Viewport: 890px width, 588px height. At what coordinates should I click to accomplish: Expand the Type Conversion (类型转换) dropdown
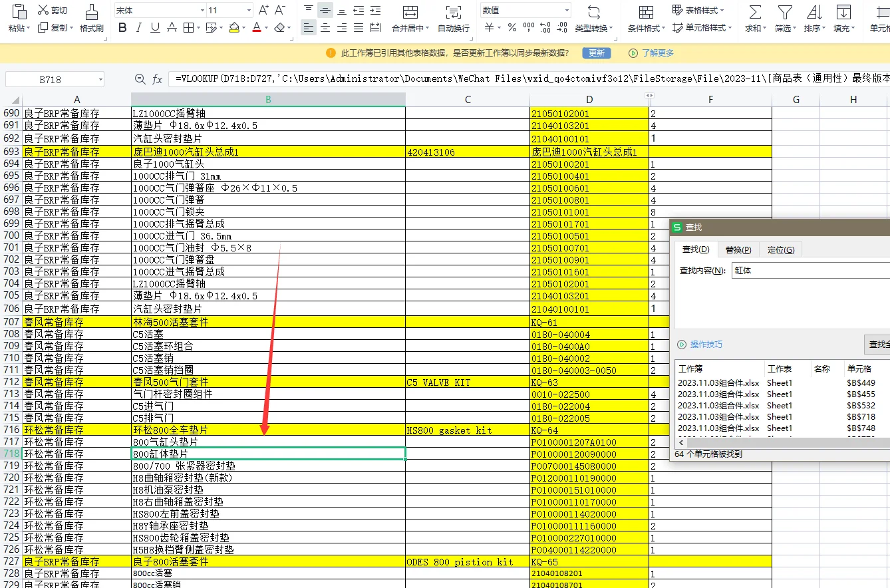tap(611, 29)
